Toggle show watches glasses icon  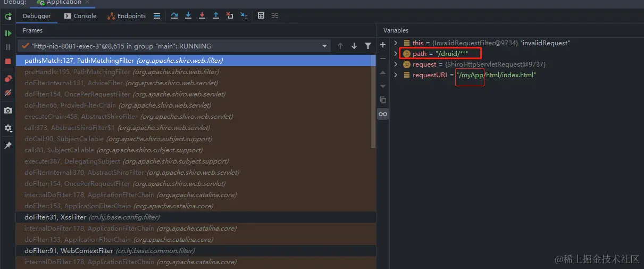383,114
